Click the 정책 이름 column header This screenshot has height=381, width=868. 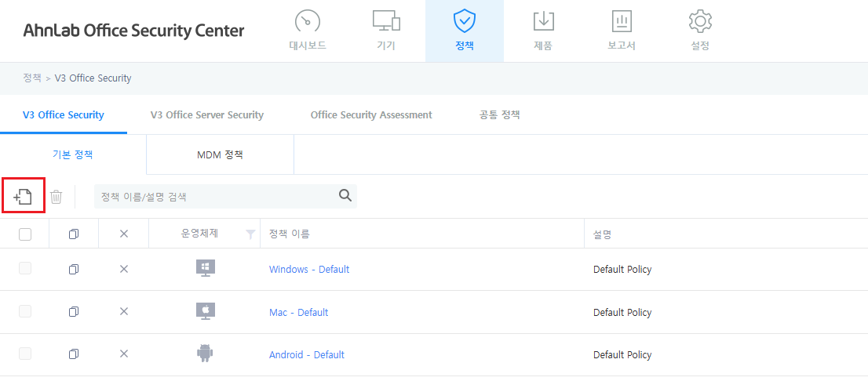289,234
